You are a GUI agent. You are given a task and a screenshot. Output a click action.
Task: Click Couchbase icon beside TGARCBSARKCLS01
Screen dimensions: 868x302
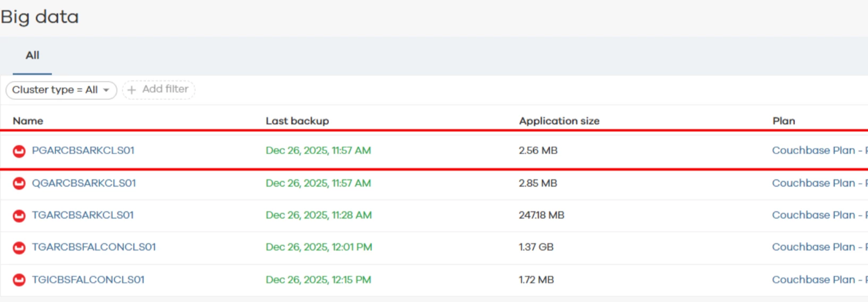pyautogui.click(x=19, y=215)
